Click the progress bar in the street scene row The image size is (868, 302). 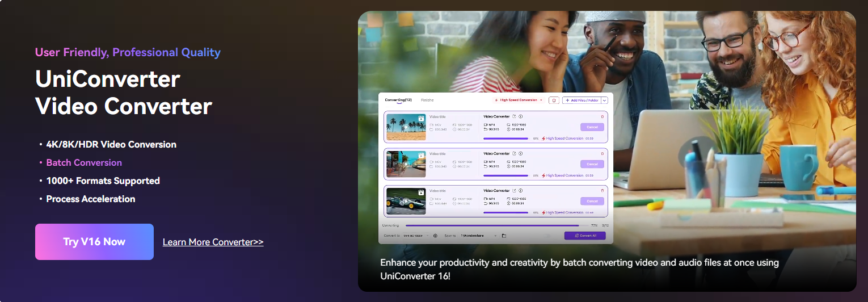(507, 175)
